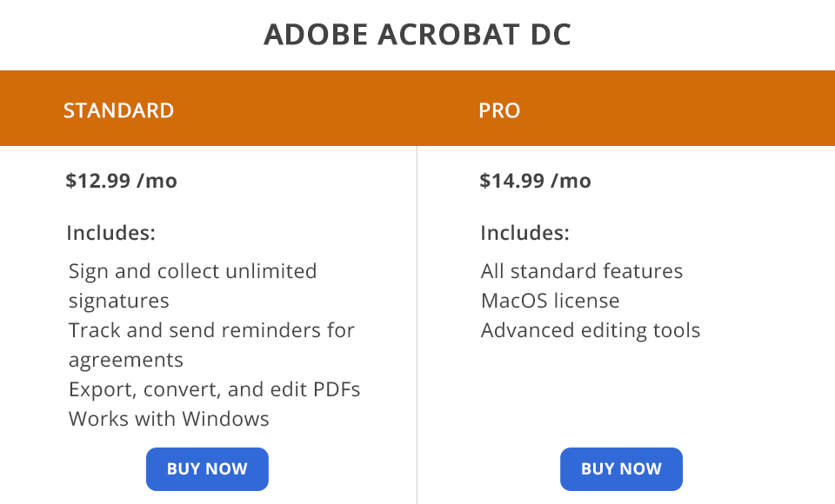Image resolution: width=835 pixels, height=504 pixels.
Task: Click 'Export, convert, and edit PDFs' feature
Action: pyautogui.click(x=214, y=388)
